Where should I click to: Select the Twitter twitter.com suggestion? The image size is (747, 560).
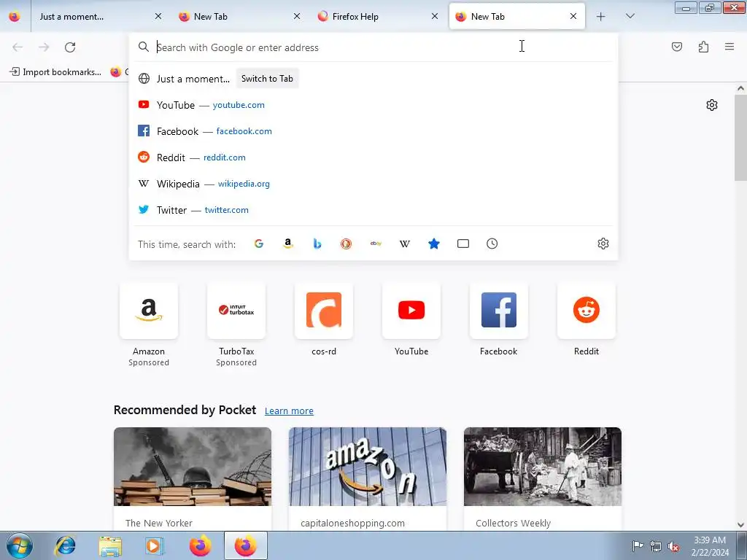[x=373, y=209]
